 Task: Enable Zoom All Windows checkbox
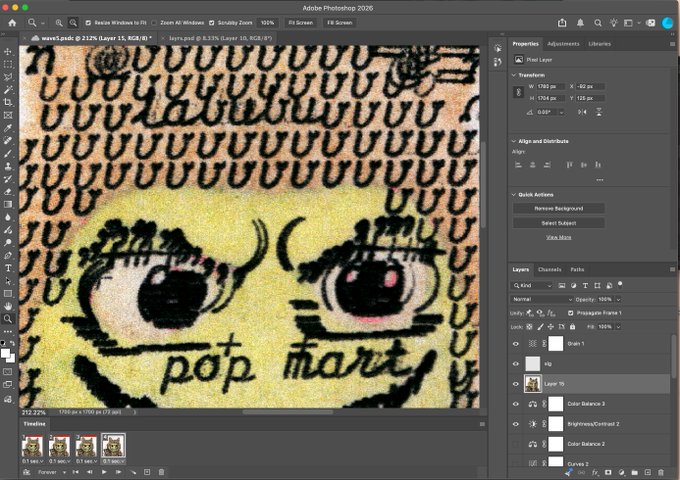154,23
